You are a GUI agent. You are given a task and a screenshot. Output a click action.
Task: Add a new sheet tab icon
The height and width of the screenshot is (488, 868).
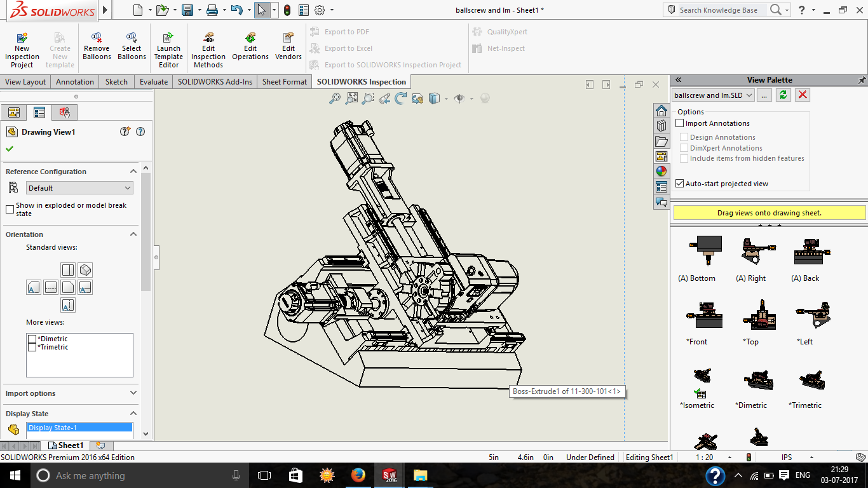tap(100, 445)
